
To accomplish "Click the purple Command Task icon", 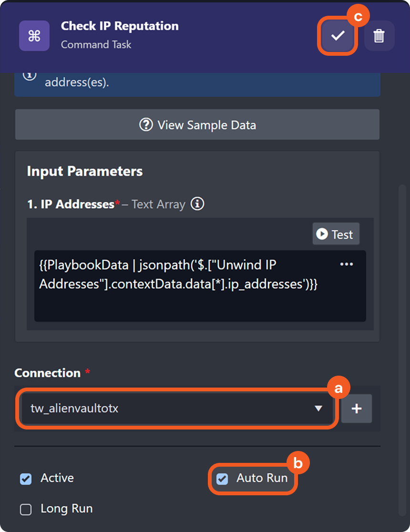I will click(x=34, y=36).
